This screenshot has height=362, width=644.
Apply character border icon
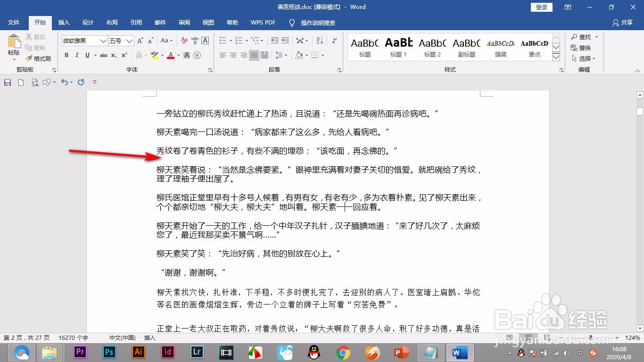pos(205,41)
